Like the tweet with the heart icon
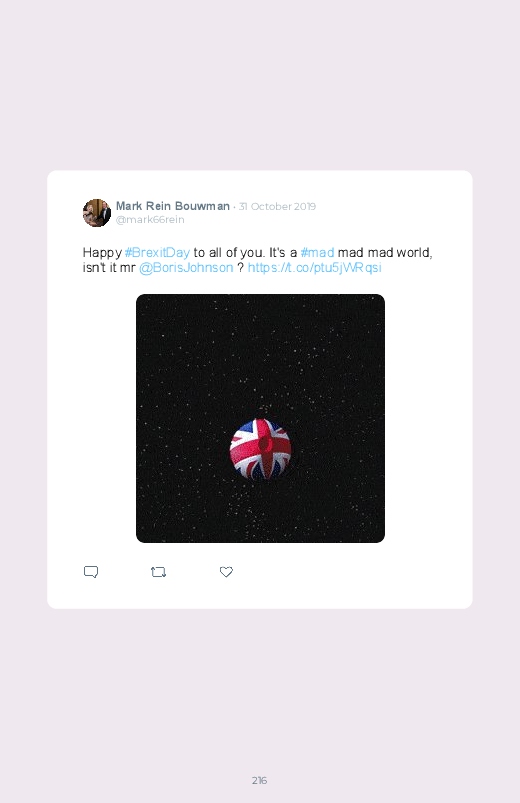The height and width of the screenshot is (803, 520). (226, 572)
